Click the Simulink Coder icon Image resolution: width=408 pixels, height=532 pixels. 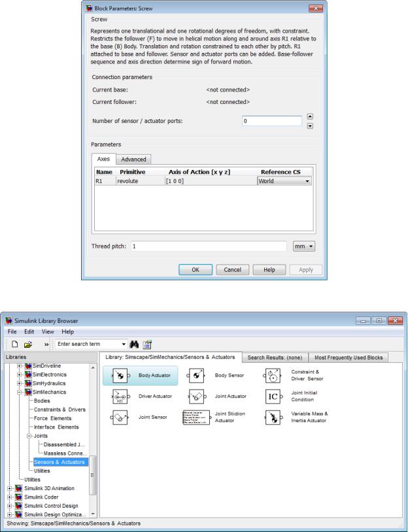coord(19,497)
